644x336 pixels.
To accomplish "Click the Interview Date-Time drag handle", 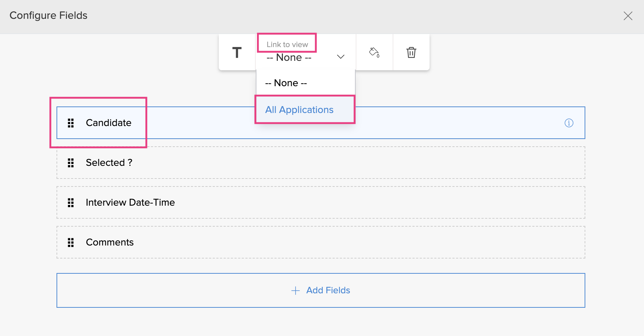I will click(x=71, y=203).
